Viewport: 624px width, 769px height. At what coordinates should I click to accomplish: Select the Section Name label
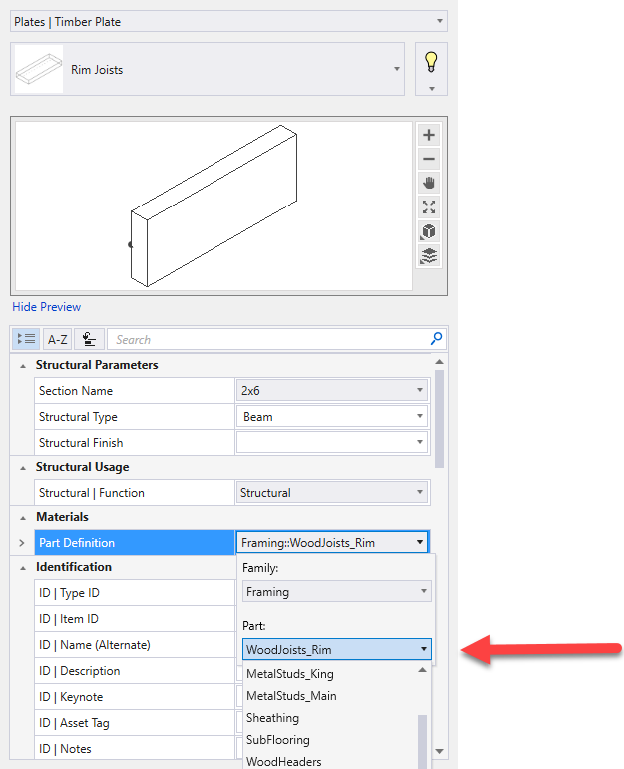point(76,391)
